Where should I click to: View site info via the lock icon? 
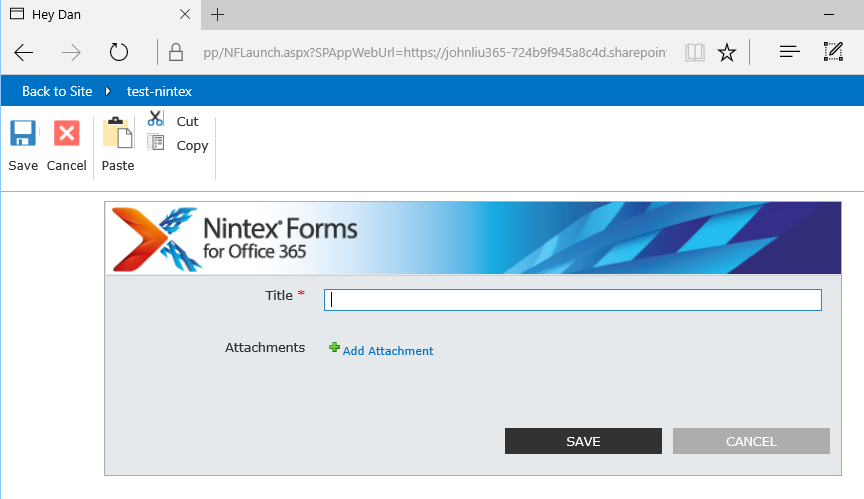[x=176, y=52]
